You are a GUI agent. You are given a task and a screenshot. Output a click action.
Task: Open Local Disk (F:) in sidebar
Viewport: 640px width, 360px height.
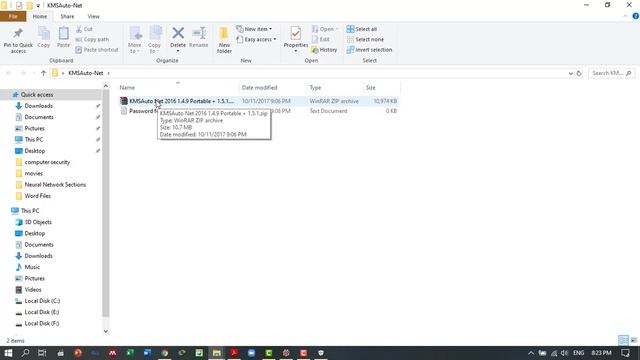click(x=42, y=323)
